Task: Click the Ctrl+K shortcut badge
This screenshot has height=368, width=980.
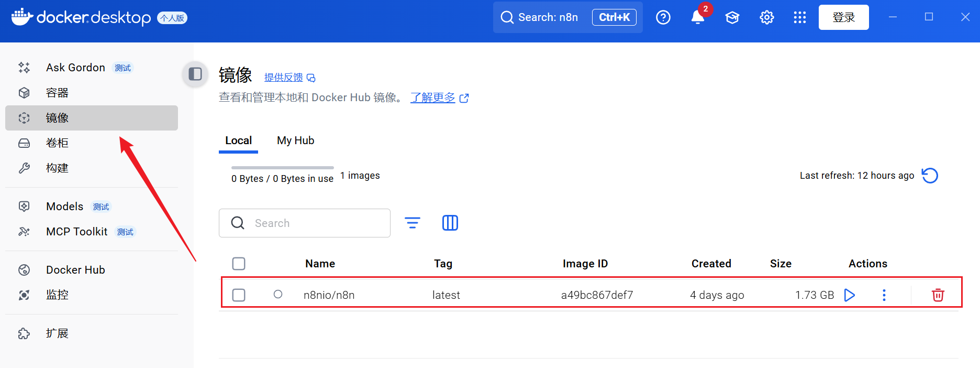Action: (614, 17)
